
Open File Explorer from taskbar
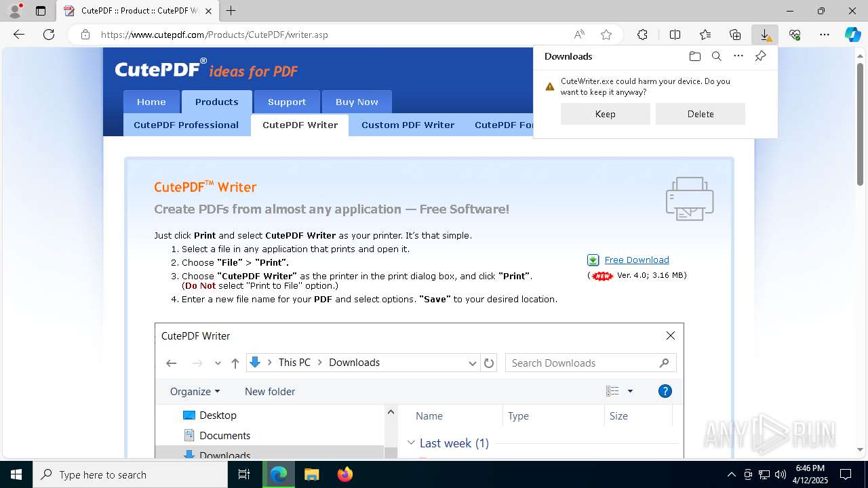pos(311,474)
